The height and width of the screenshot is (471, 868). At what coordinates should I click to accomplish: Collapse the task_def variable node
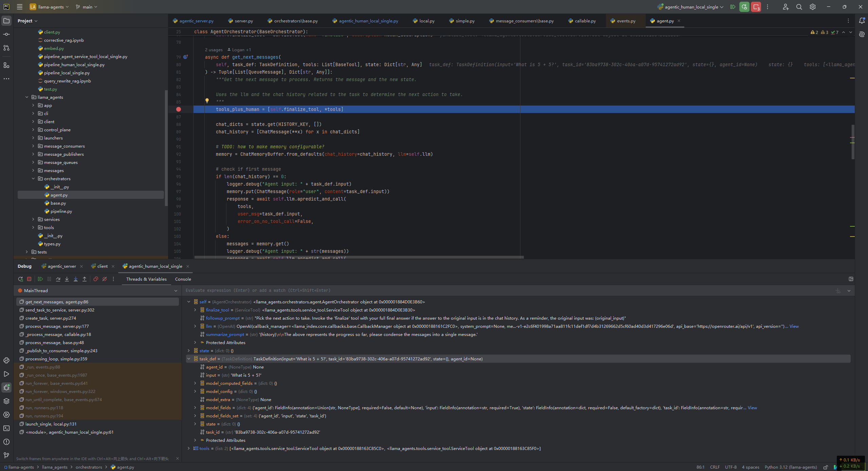pyautogui.click(x=189, y=359)
